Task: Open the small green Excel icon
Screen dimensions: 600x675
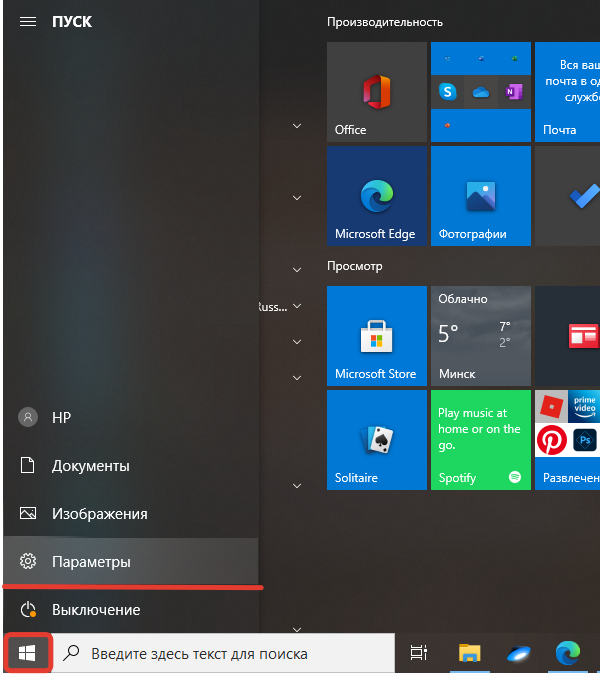Action: 514,59
